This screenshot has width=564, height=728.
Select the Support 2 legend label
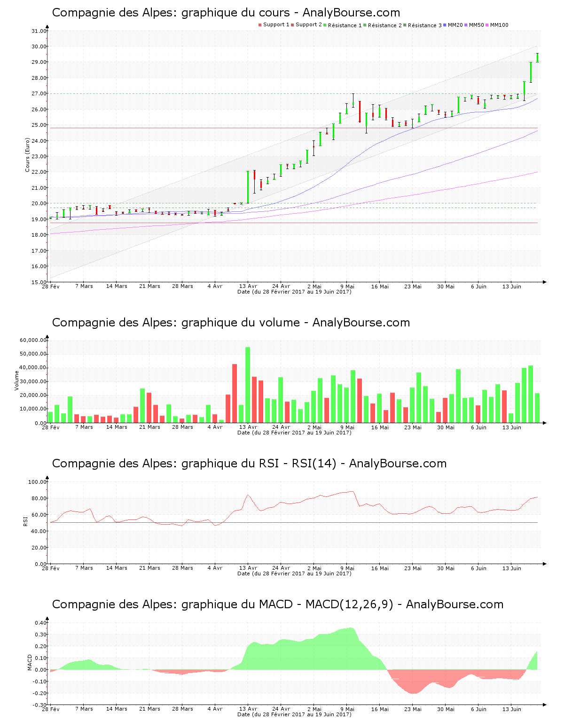point(309,25)
